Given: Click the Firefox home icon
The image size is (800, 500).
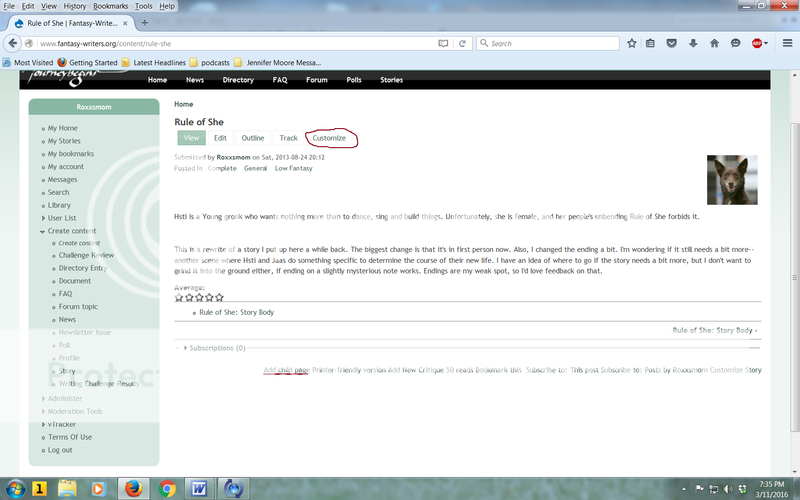Looking at the screenshot, I should tap(714, 43).
